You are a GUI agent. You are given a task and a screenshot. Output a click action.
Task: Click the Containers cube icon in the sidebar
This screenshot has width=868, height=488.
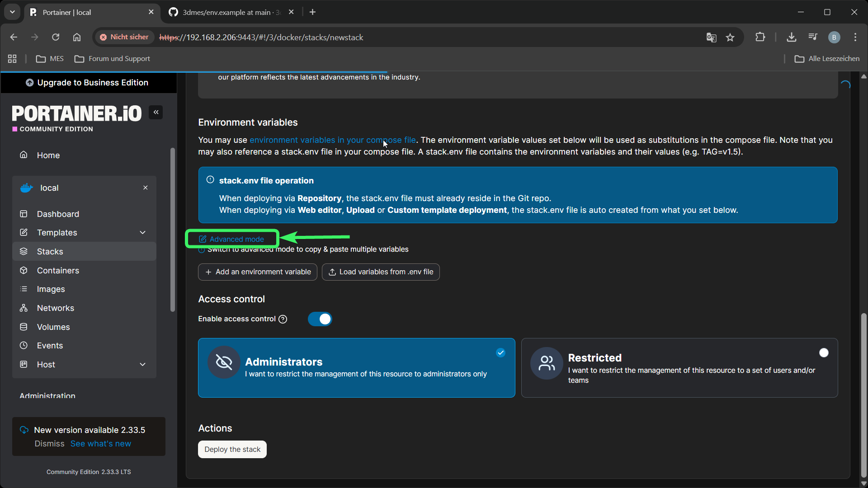coord(24,270)
